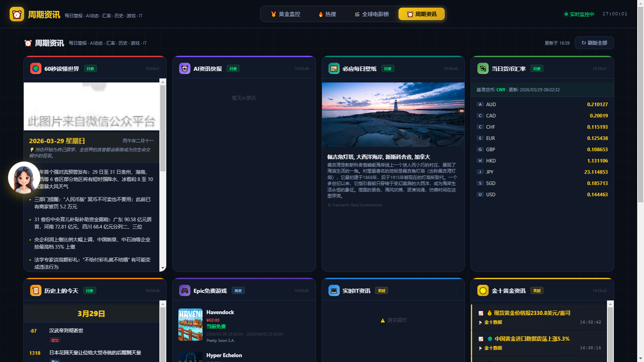The image size is (644, 362).
Task: Click the 历史上的今天 scroll icon
Action: click(36, 290)
